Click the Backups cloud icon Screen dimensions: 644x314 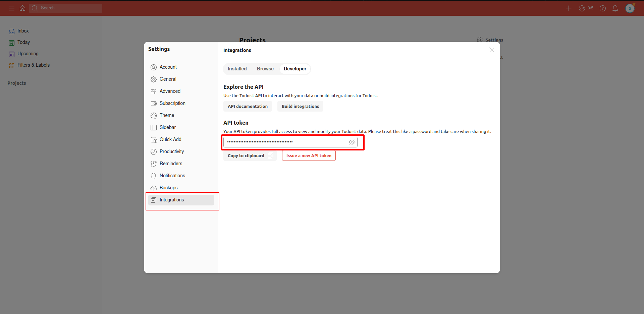point(154,188)
